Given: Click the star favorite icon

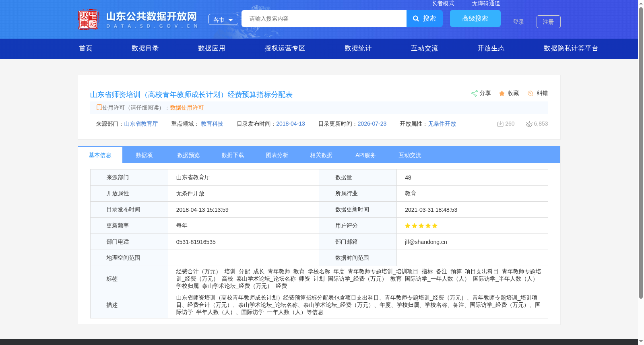Looking at the screenshot, I should pos(502,93).
